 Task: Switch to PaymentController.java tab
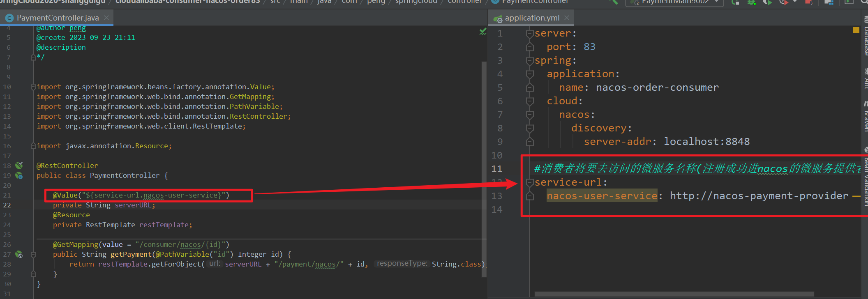pyautogui.click(x=58, y=18)
